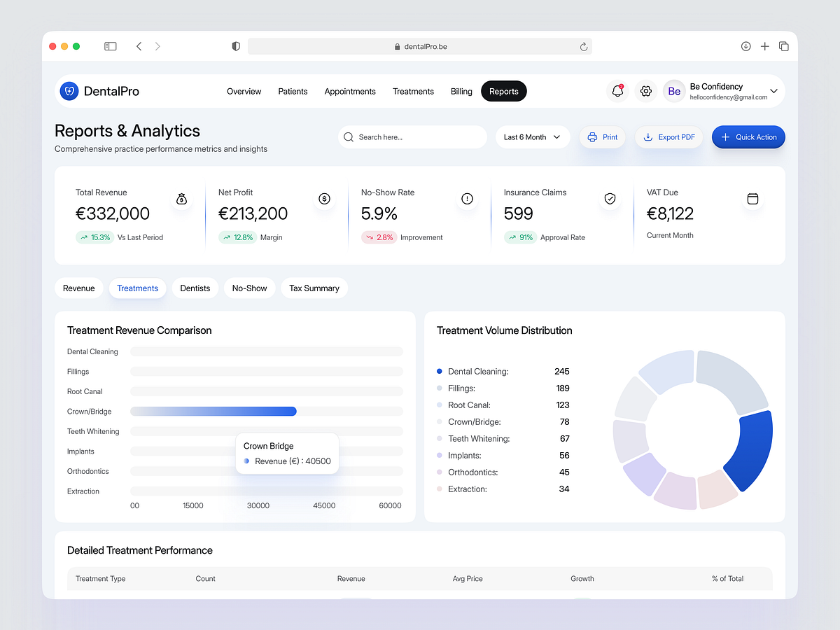Click the Export PDF button

[x=668, y=137]
